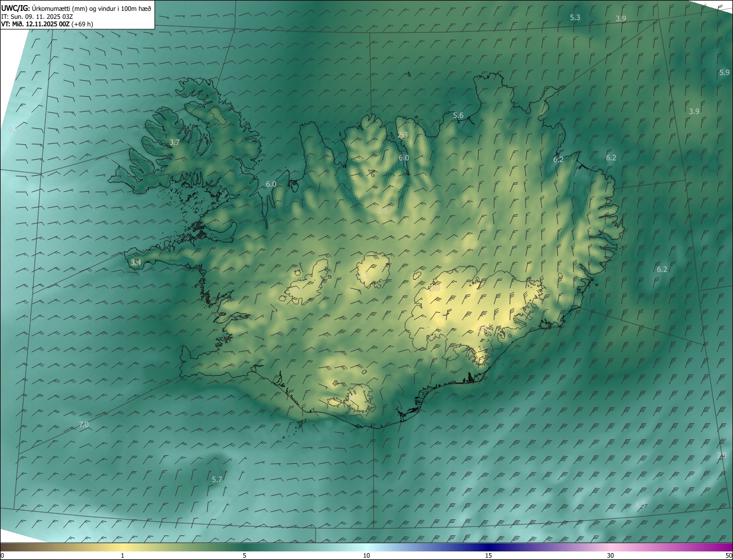Image resolution: width=733 pixels, height=560 pixels.
Task: Click the "50" tick label on the color scale
Action: point(728,555)
